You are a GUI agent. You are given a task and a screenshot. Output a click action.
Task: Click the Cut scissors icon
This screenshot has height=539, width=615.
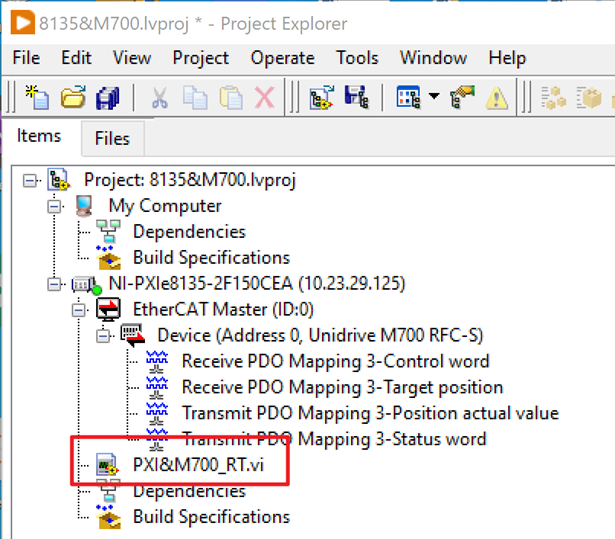160,97
